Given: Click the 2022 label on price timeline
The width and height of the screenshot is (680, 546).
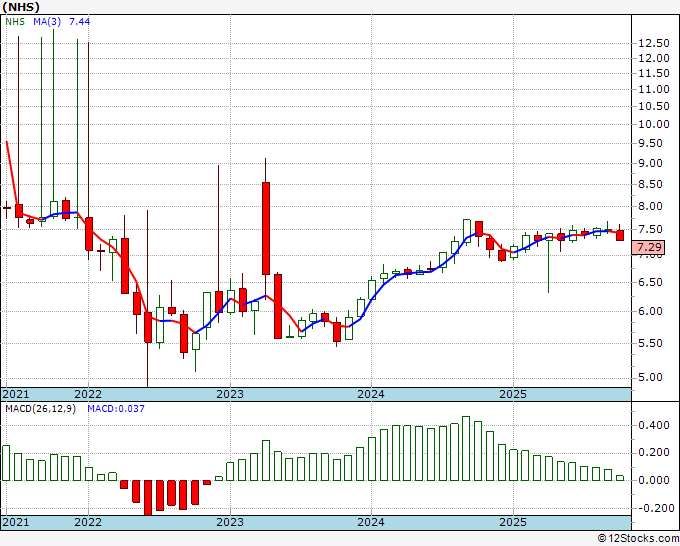Looking at the screenshot, I should point(88,394).
